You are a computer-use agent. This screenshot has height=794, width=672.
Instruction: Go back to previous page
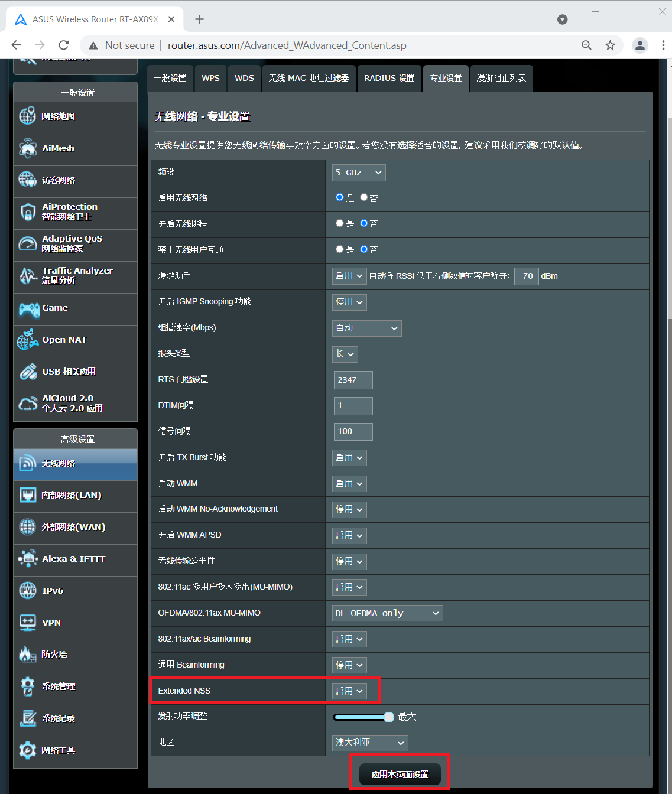(16, 45)
